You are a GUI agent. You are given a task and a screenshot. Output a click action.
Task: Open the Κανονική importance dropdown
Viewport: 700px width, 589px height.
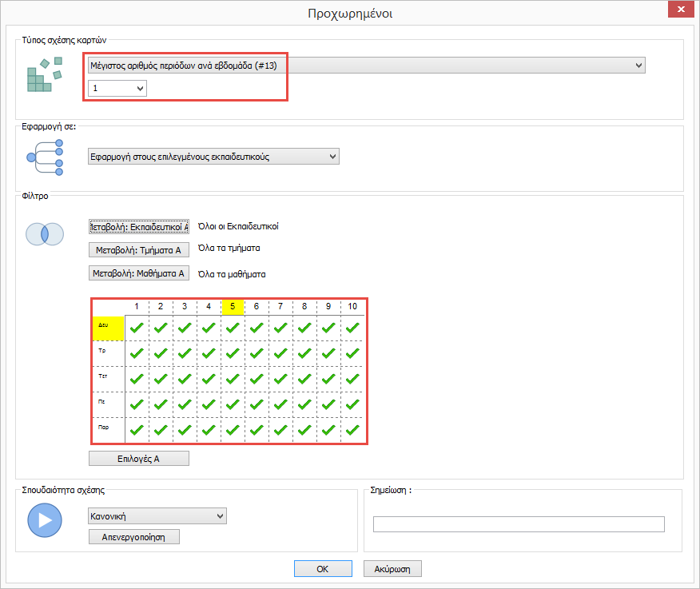(x=157, y=516)
